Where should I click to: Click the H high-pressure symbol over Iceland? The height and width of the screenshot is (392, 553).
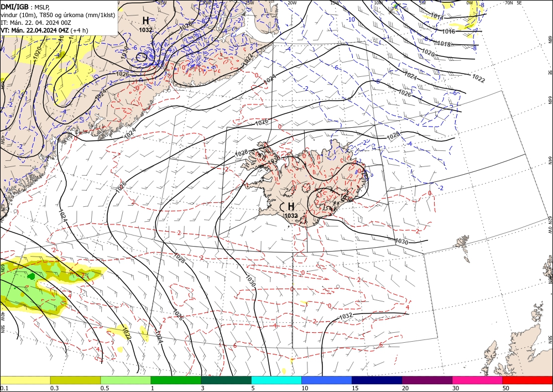[291, 206]
